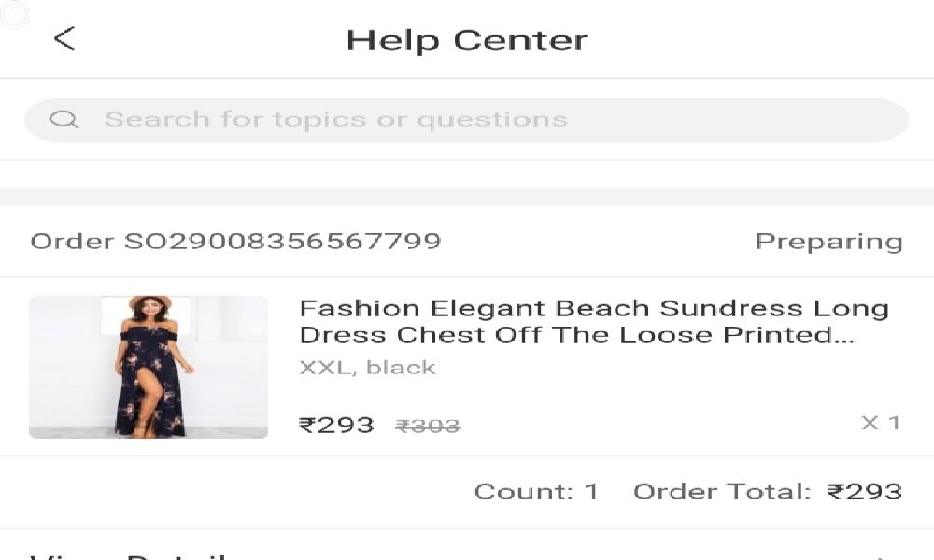Click the current price ₹293 under the product

click(336, 426)
